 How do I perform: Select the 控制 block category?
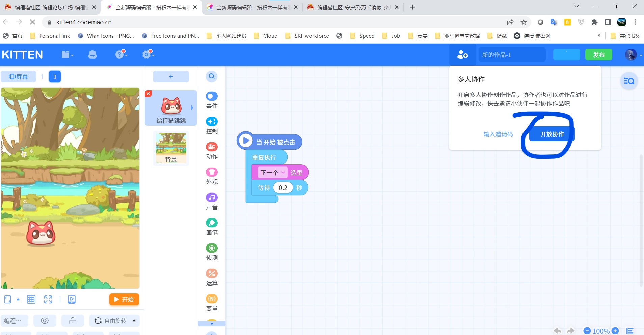(x=212, y=126)
